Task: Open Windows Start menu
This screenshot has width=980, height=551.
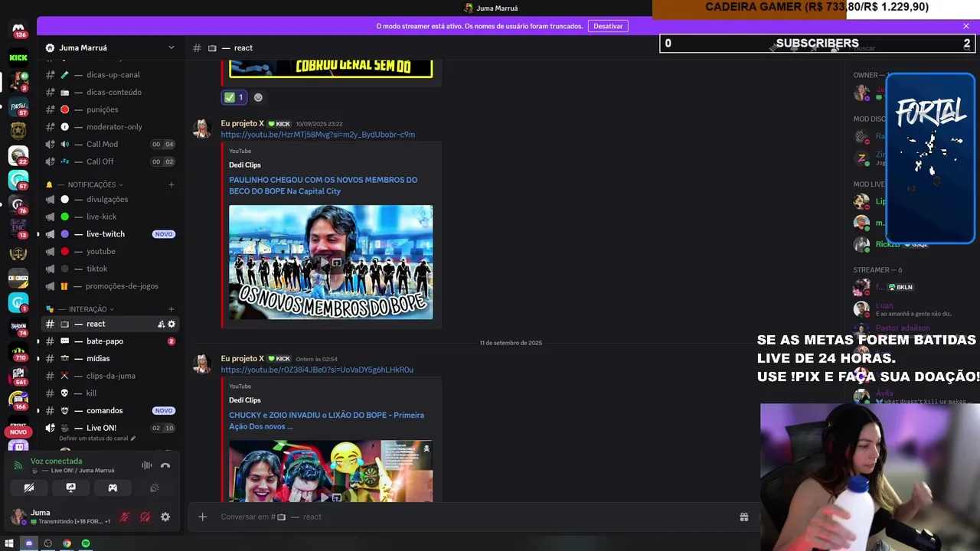Action: [x=9, y=543]
